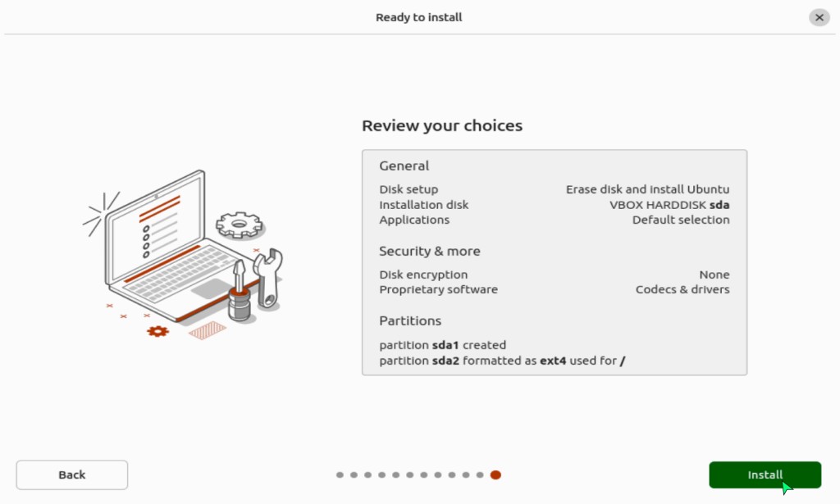Click the first gray page indicator dot
840x504 pixels.
[340, 474]
